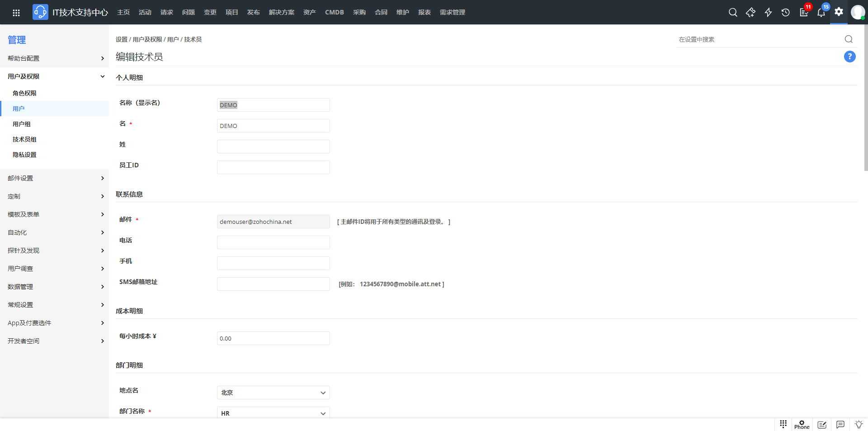Expand the 开发者空间 sidebar section
The height and width of the screenshot is (431, 868).
coord(55,341)
